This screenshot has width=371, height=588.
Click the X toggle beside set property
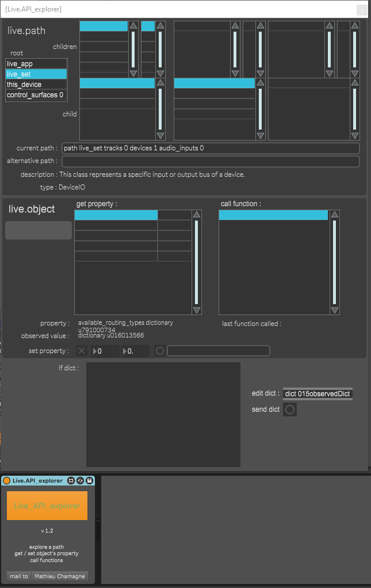coord(82,351)
